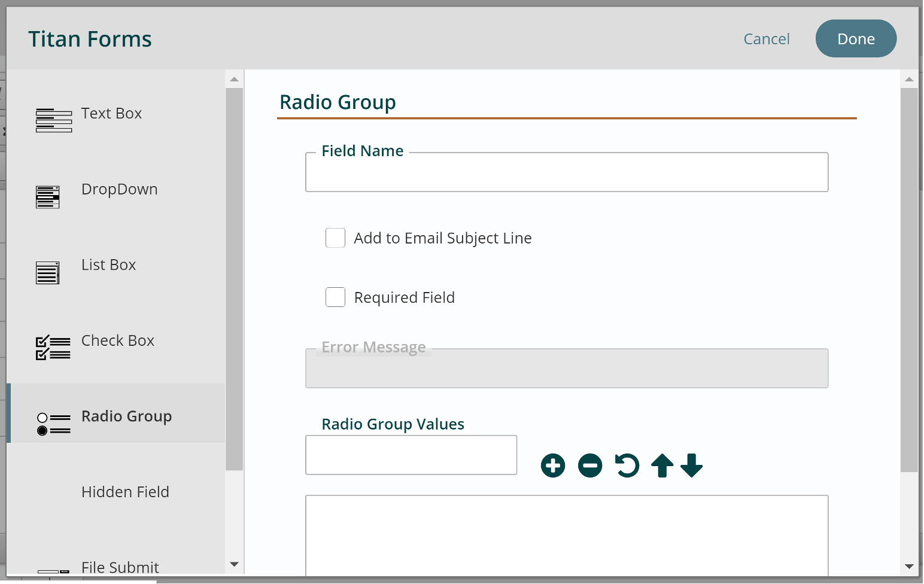Select the List Box field icon
924x584 pixels.
pyautogui.click(x=47, y=272)
